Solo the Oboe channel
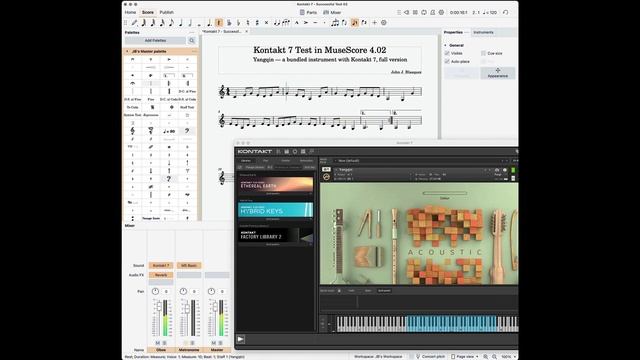The image size is (640, 360). click(164, 343)
